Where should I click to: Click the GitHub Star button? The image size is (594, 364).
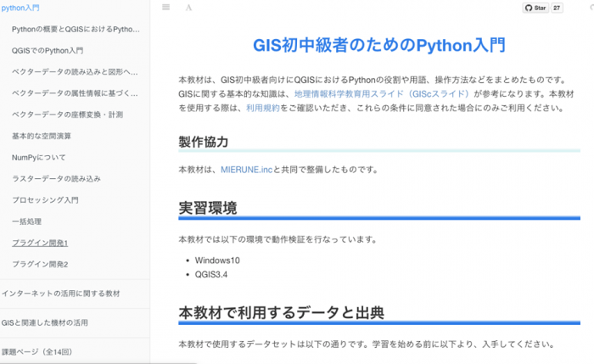coord(535,8)
